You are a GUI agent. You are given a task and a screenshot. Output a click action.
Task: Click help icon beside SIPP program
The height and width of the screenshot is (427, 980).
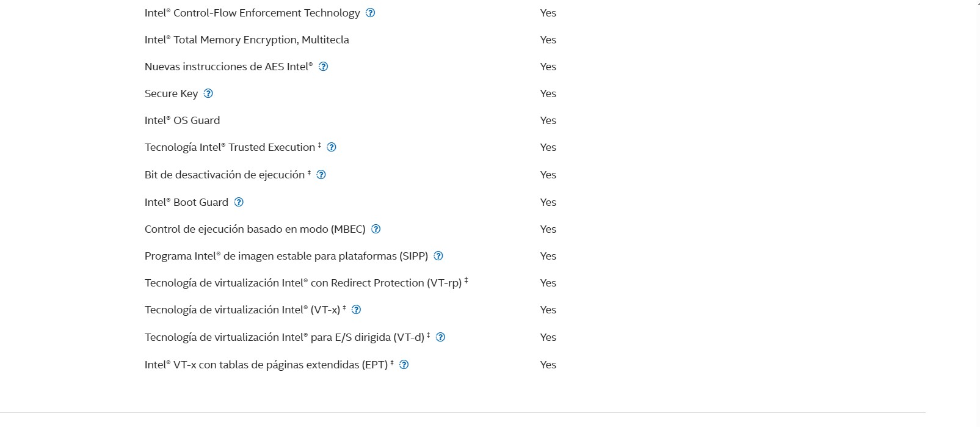pos(438,256)
